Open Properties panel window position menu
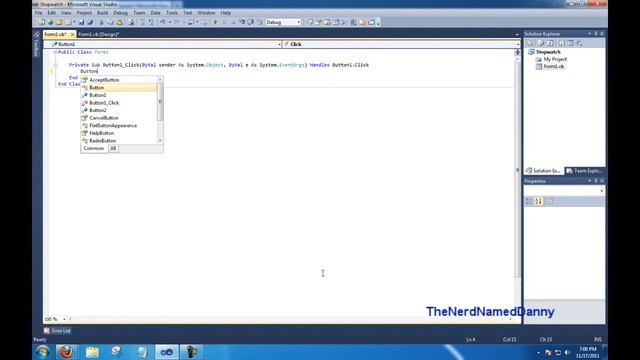 pyautogui.click(x=589, y=181)
